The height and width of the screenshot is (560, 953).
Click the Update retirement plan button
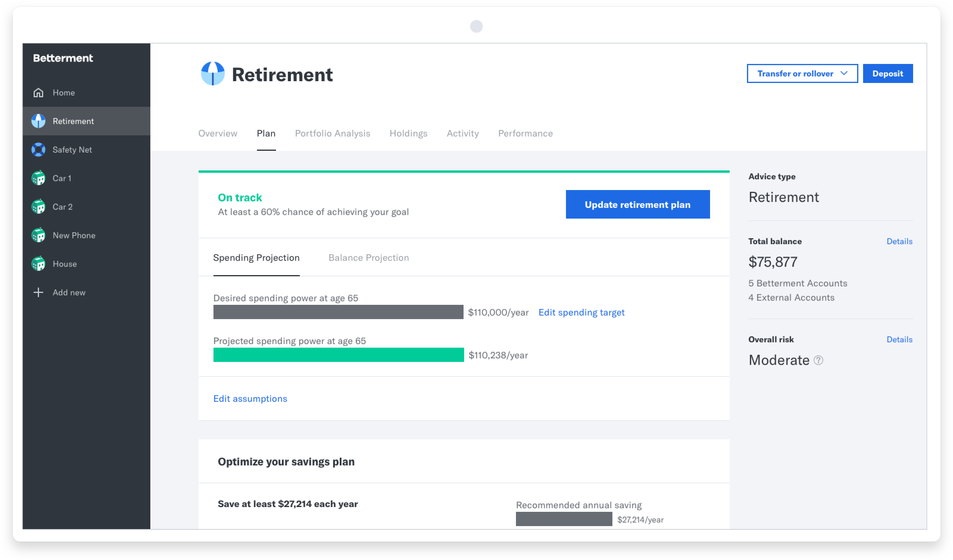(x=638, y=204)
